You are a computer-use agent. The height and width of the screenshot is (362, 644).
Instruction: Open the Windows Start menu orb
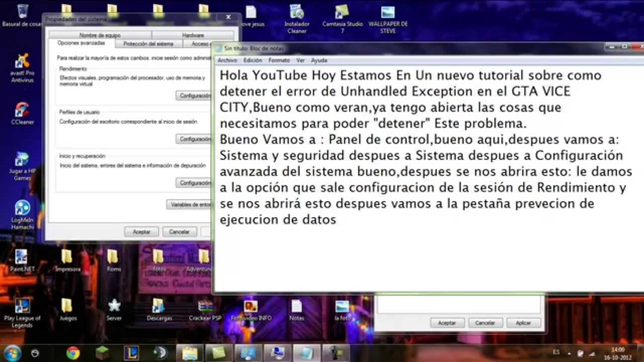point(12,352)
